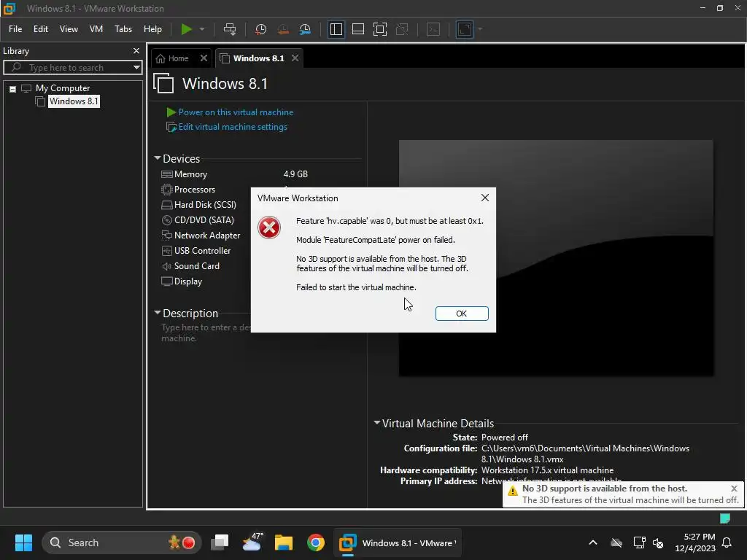Close the VMware Workstation error dialog
This screenshot has width=747, height=560.
tap(485, 198)
